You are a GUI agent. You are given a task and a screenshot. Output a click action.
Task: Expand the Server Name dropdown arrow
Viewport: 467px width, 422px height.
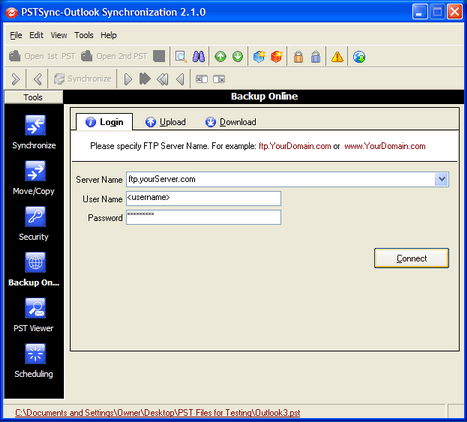442,179
